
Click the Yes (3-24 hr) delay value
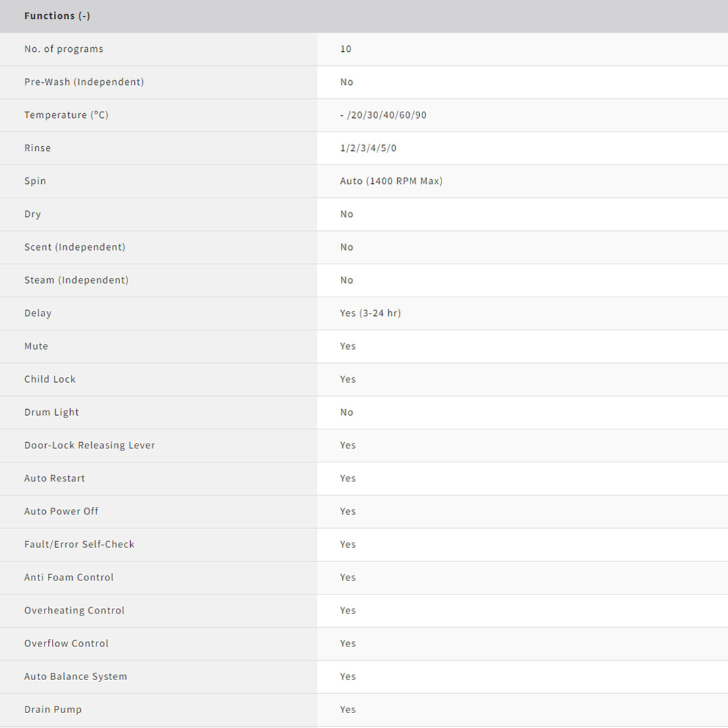(x=370, y=313)
